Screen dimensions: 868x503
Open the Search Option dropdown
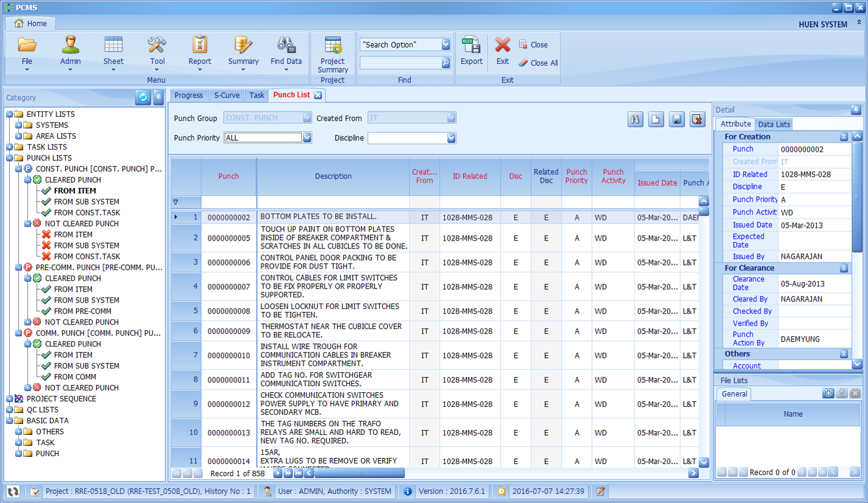coord(446,45)
